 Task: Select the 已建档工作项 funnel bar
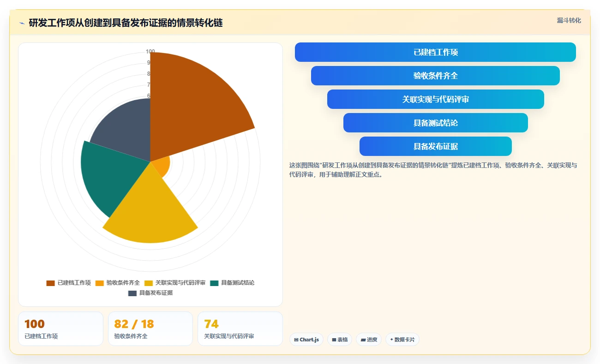[435, 52]
